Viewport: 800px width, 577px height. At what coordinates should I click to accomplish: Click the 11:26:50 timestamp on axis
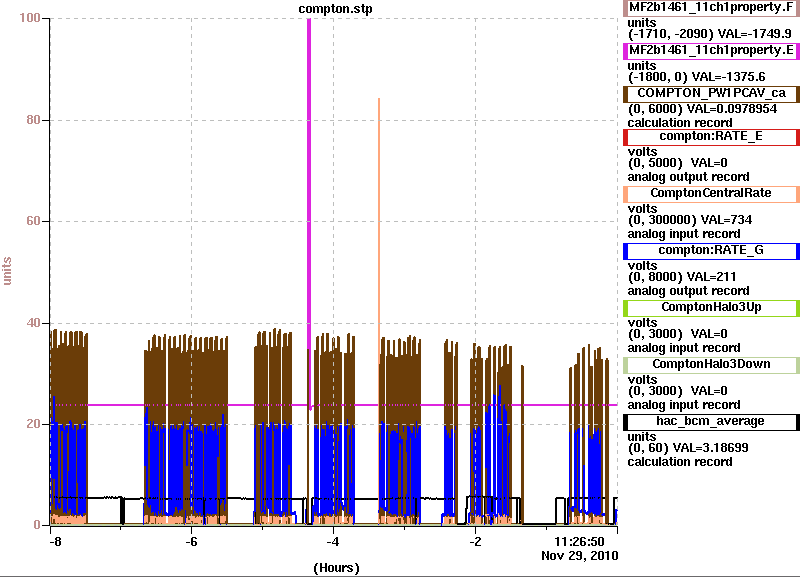pyautogui.click(x=579, y=541)
